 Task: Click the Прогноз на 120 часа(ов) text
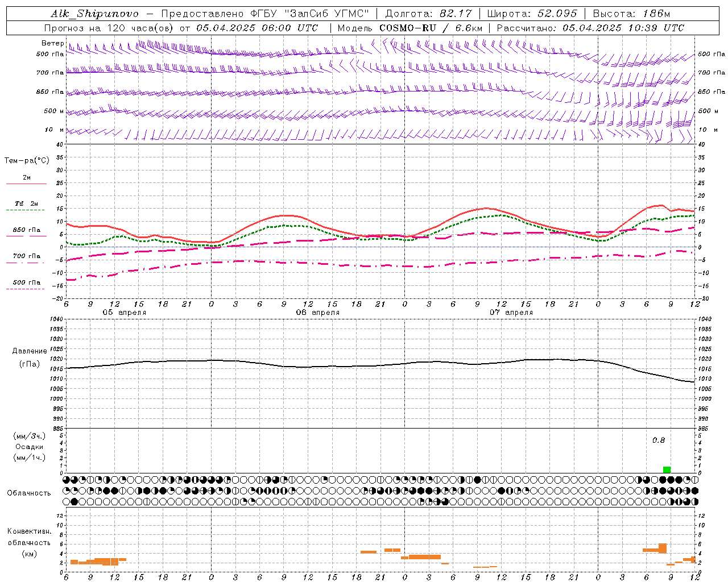click(x=109, y=28)
